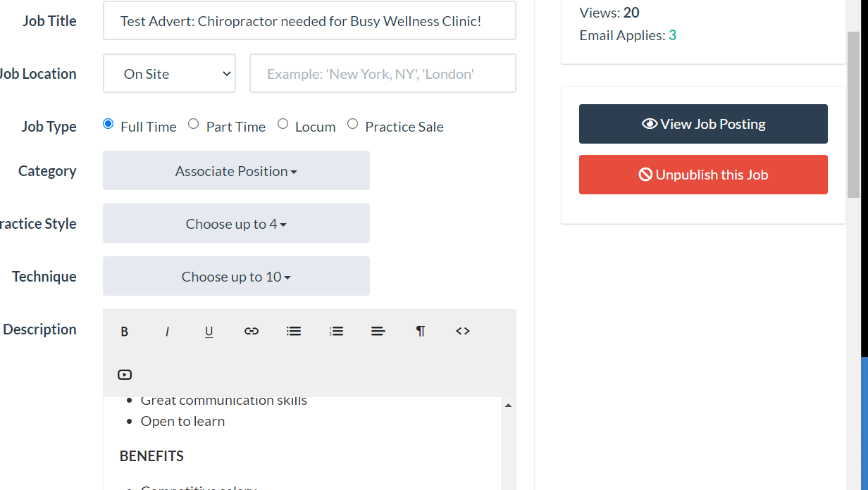The height and width of the screenshot is (490, 868).
Task: Open Technique Choose up to 10 dropdown
Action: 236,276
